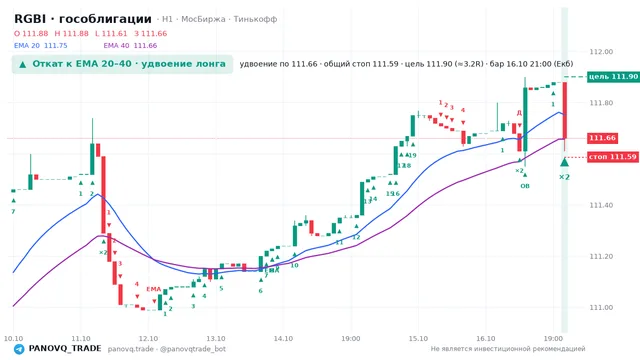
Task: Click the large green ×2 arrow marker
Action: [564, 162]
